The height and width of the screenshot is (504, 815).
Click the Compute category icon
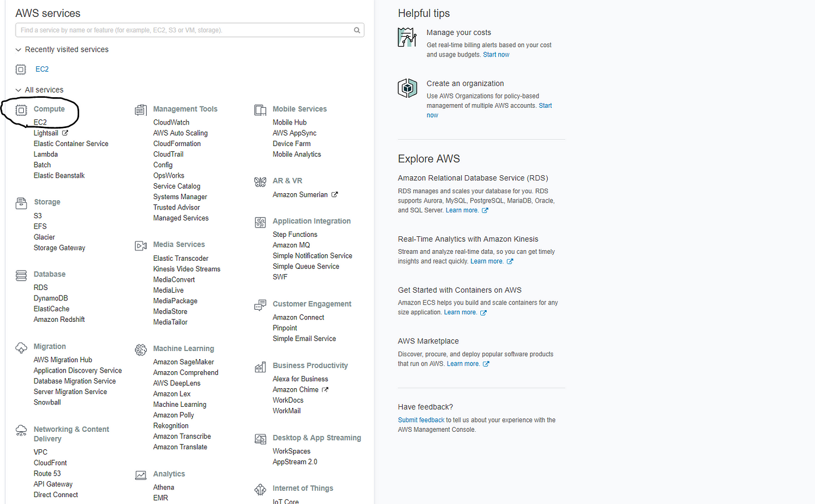[21, 109]
